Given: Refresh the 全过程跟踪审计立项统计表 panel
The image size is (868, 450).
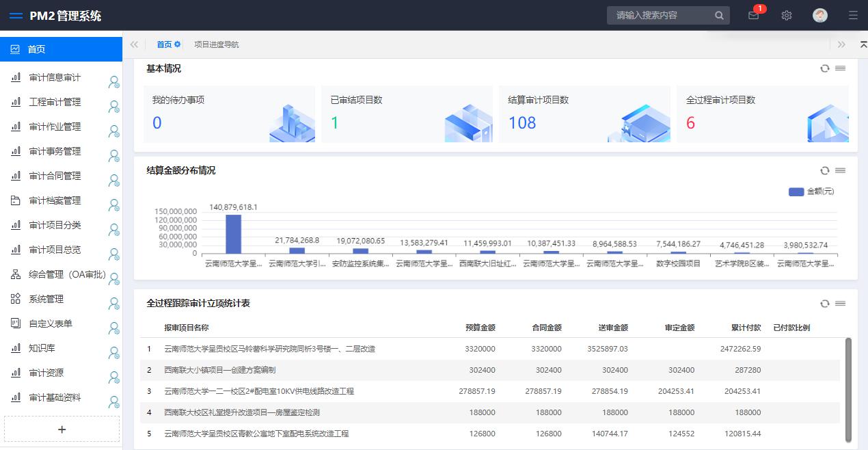Looking at the screenshot, I should point(825,304).
